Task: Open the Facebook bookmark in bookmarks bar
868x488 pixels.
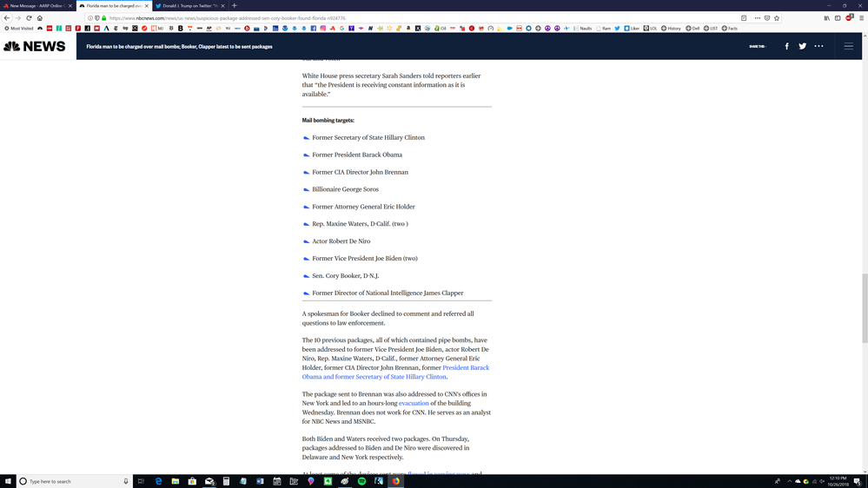Action: pyautogui.click(x=314, y=28)
